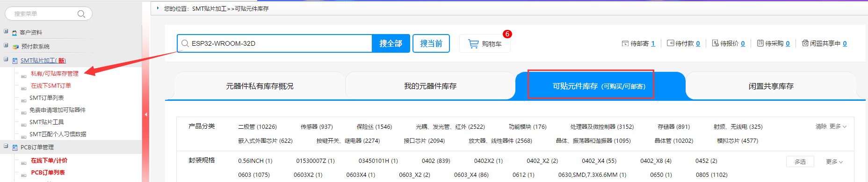Expand the 客户资料 tree node
This screenshot has height=182, width=868.
pyautogui.click(x=6, y=32)
